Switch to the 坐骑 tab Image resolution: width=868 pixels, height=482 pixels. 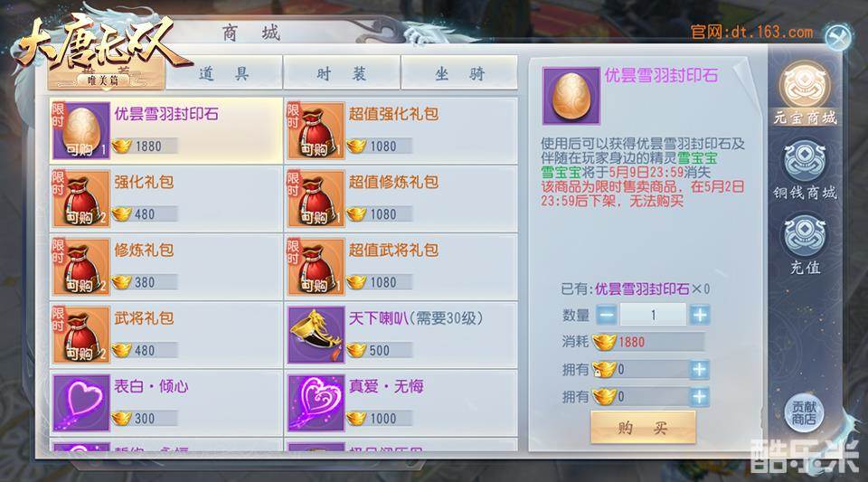(x=459, y=73)
